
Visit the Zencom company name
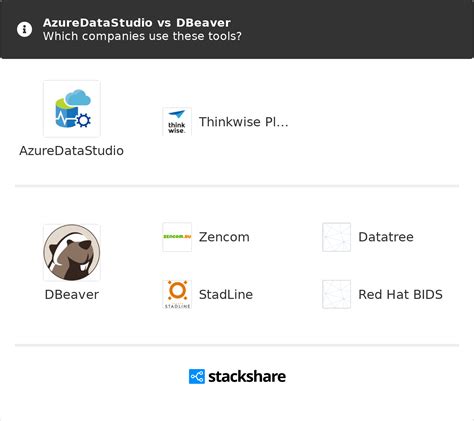[x=224, y=237]
